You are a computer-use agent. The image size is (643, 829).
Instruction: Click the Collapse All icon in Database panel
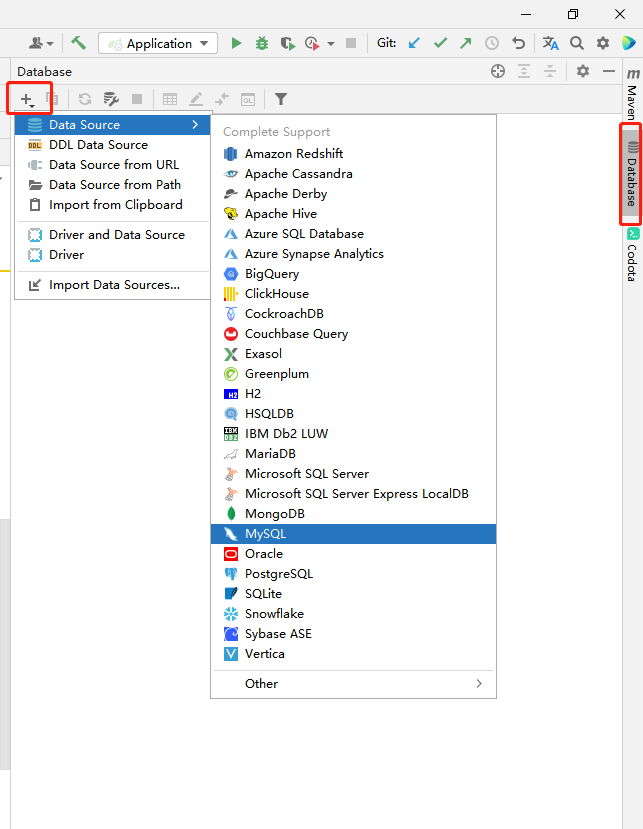[x=550, y=71]
